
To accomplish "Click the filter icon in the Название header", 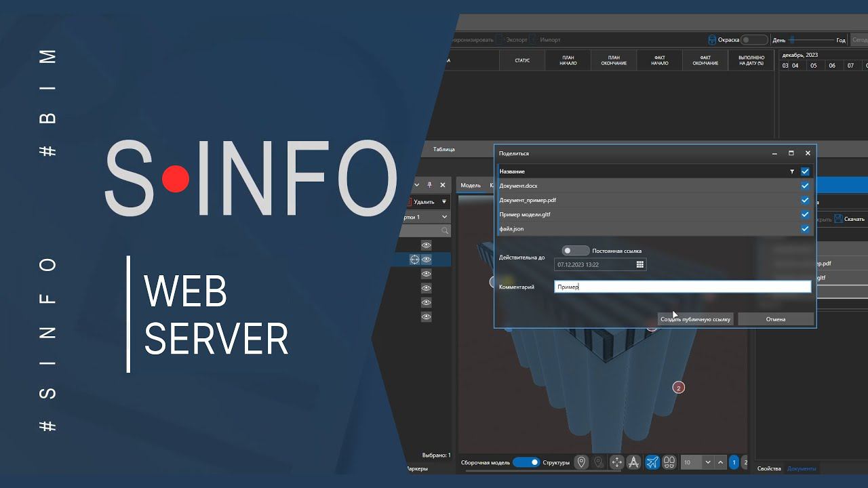I will point(792,171).
